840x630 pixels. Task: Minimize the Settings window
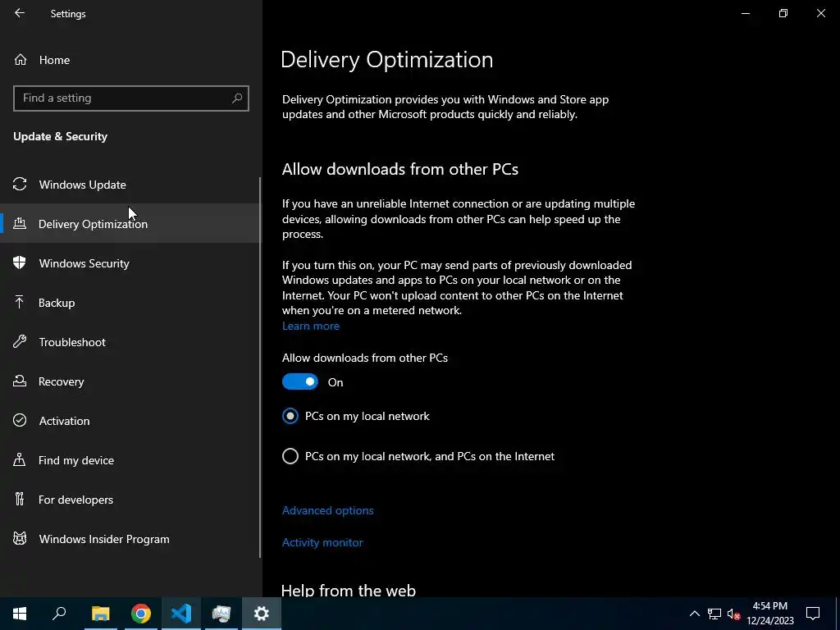(x=745, y=13)
